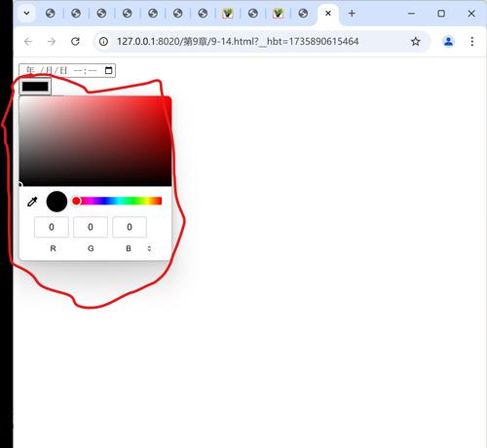Click the black color input swatch
Image resolution: width=487 pixels, height=448 pixels.
tap(35, 87)
